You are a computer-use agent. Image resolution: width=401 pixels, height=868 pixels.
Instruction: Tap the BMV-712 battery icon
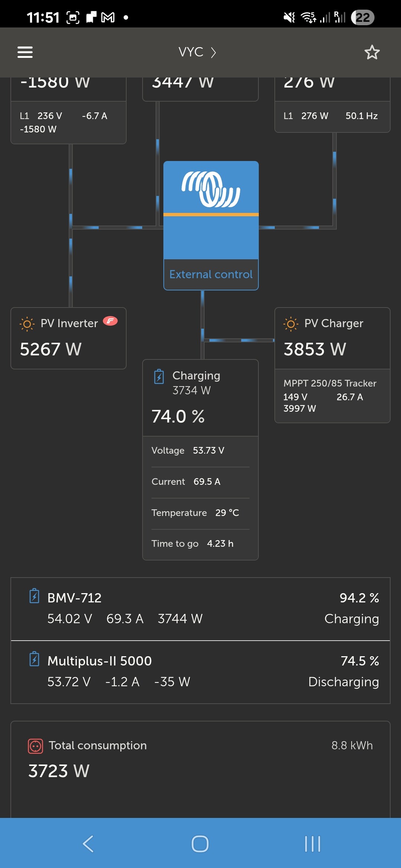coord(34,596)
